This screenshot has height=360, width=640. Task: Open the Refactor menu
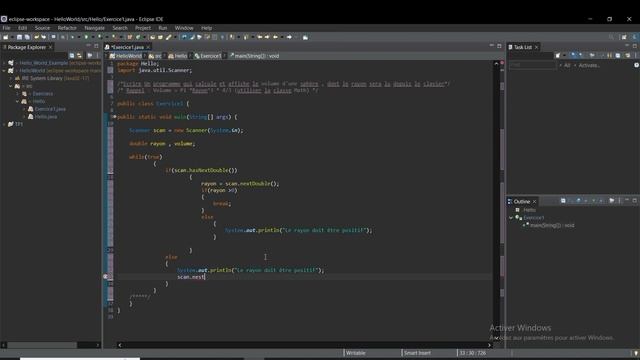coord(67,28)
